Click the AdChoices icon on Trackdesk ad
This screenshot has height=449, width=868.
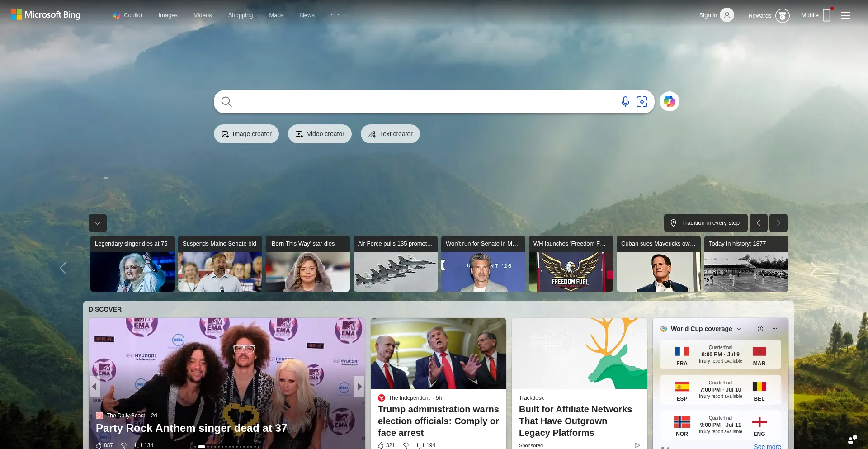[x=637, y=445]
